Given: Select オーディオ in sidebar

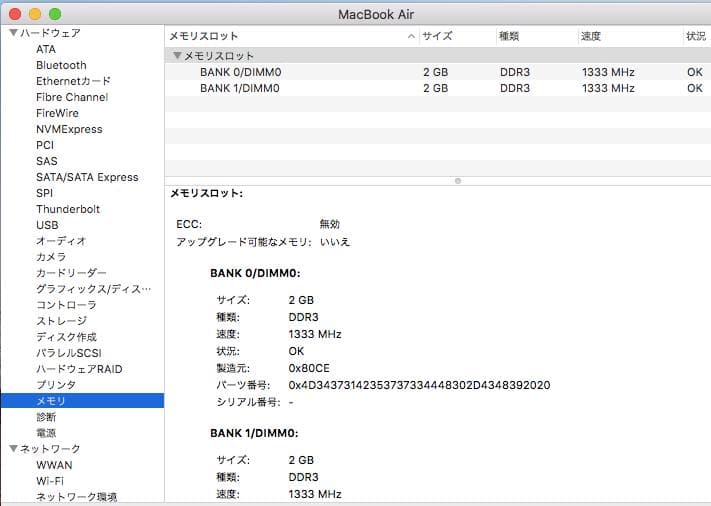Looking at the screenshot, I should [x=61, y=241].
